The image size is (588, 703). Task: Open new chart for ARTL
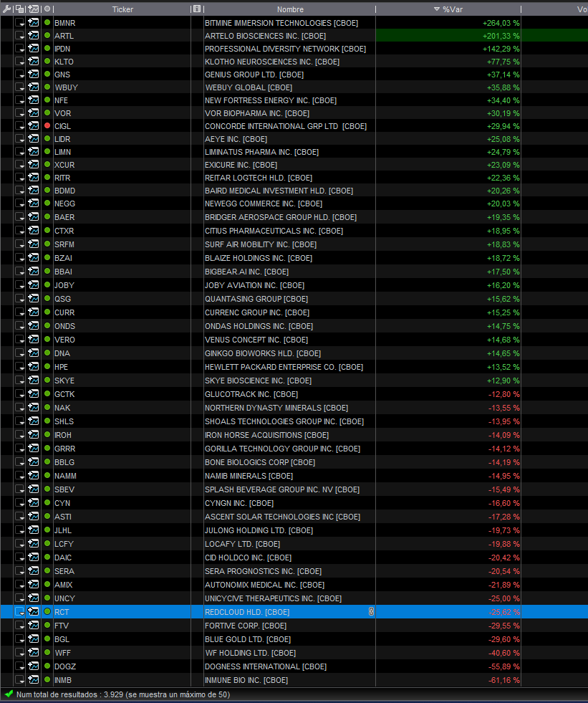pos(34,35)
